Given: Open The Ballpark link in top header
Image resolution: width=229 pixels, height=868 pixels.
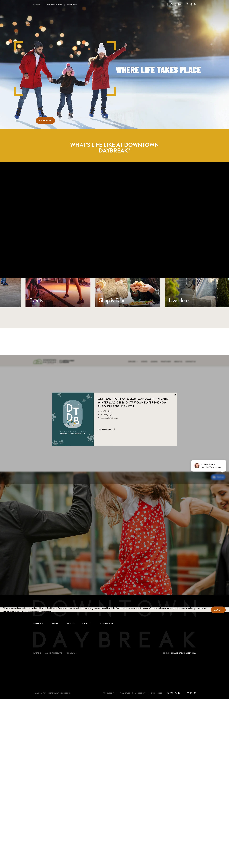Looking at the screenshot, I should coord(72,5).
